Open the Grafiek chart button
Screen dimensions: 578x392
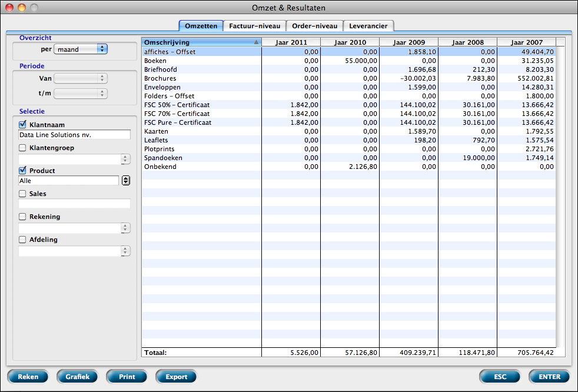tap(78, 377)
